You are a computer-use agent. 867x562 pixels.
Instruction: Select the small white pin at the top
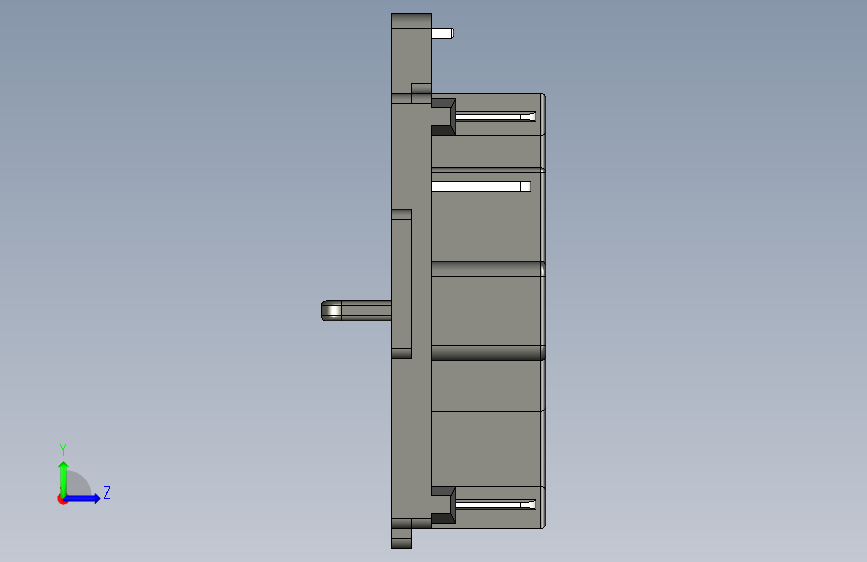click(442, 34)
